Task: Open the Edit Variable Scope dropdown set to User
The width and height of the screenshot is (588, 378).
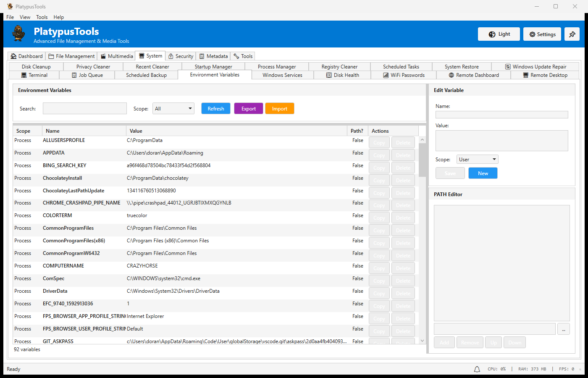Action: point(478,160)
